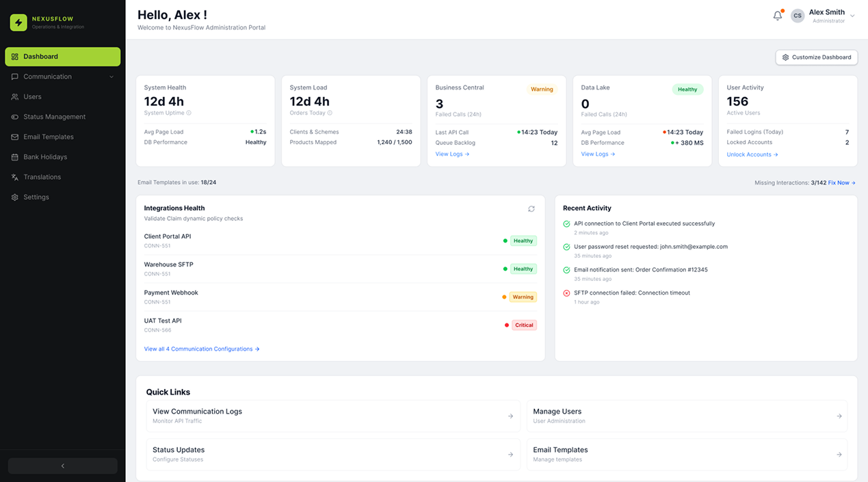Click green check icon for API connection activity
The width and height of the screenshot is (868, 482).
[566, 224]
